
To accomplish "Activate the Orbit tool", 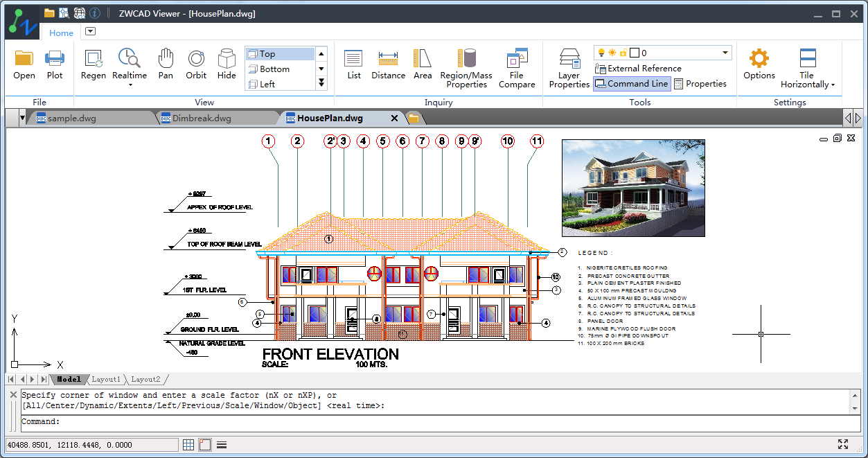I will pos(196,64).
